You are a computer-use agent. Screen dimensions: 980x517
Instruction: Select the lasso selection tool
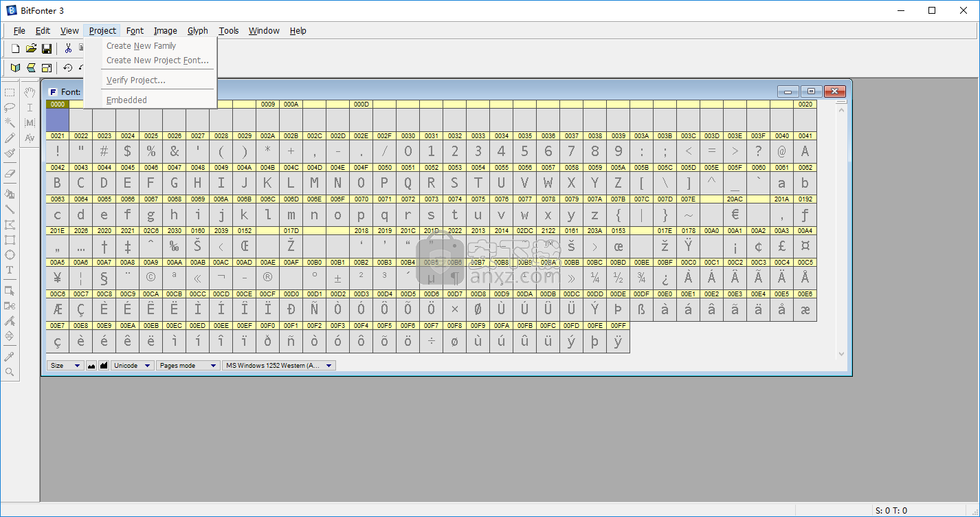click(x=10, y=107)
